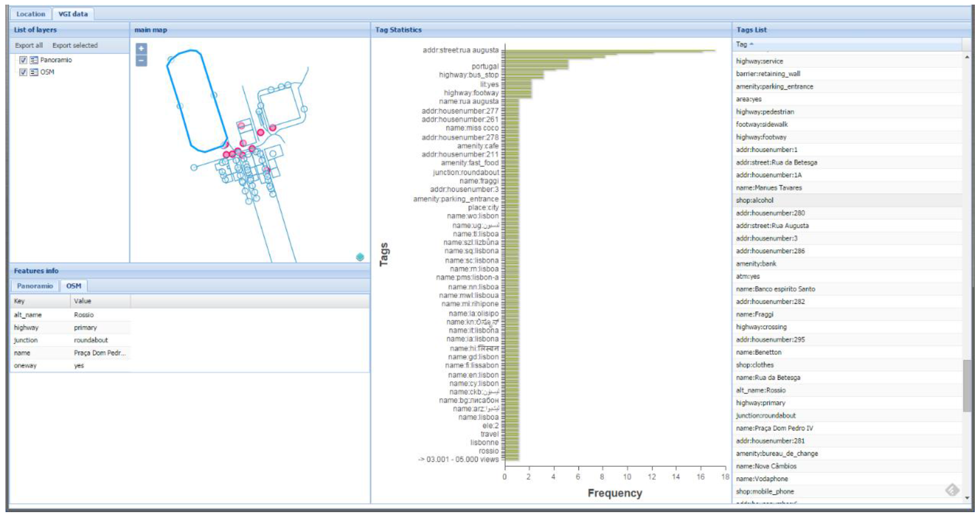The height and width of the screenshot is (517, 980).
Task: Click the map zoom in plus button
Action: click(x=141, y=48)
